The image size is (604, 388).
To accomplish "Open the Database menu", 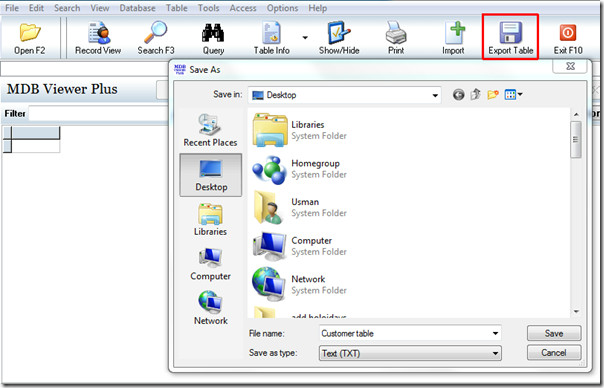I will coord(138,8).
